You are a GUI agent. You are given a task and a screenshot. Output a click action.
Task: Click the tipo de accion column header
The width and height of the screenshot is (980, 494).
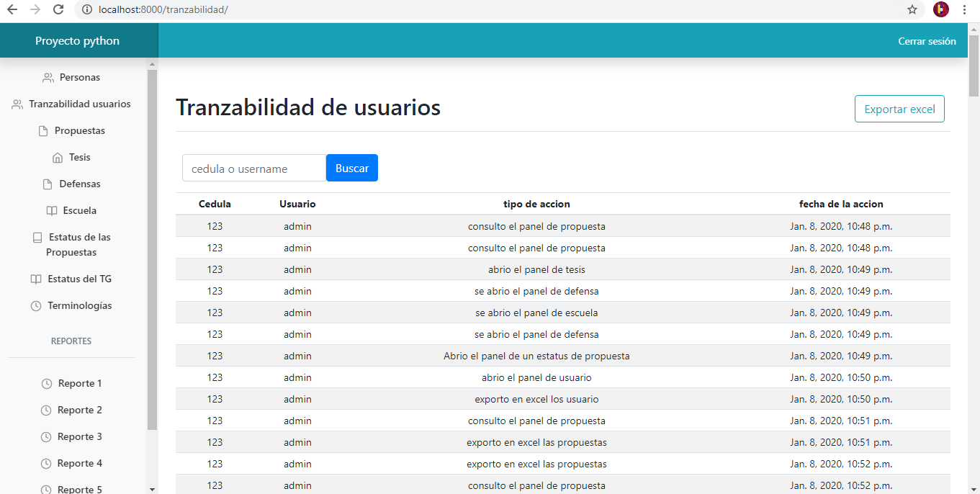pyautogui.click(x=536, y=204)
